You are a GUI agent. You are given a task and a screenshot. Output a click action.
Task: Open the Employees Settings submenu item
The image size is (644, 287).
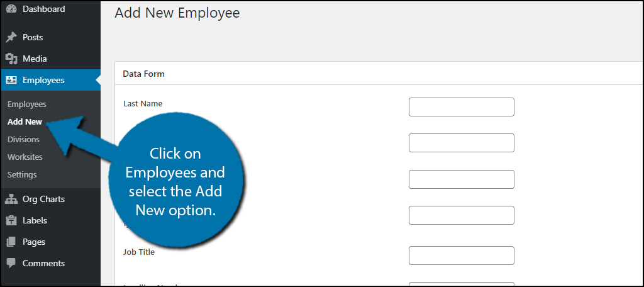22,174
